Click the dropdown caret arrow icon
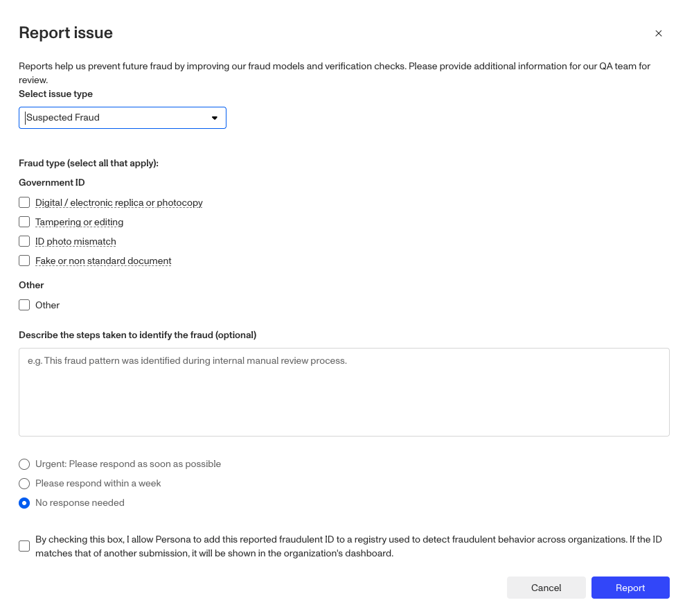Image resolution: width=694 pixels, height=616 pixels. pyautogui.click(x=215, y=118)
